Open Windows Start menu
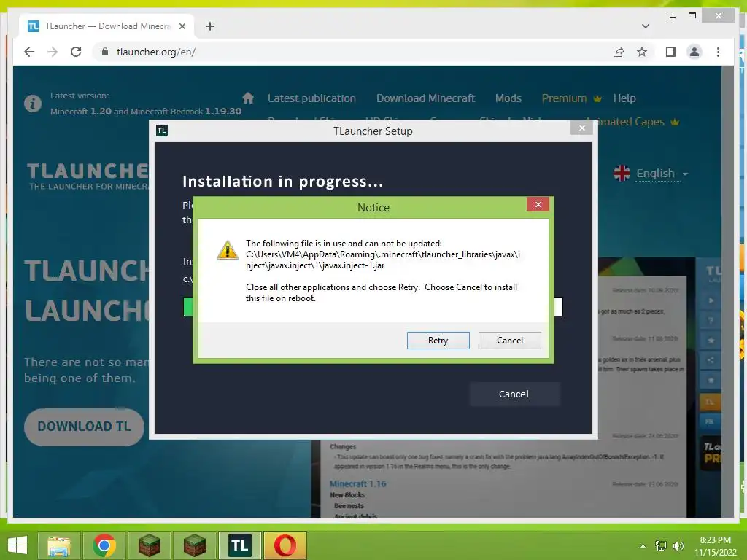 click(x=18, y=545)
